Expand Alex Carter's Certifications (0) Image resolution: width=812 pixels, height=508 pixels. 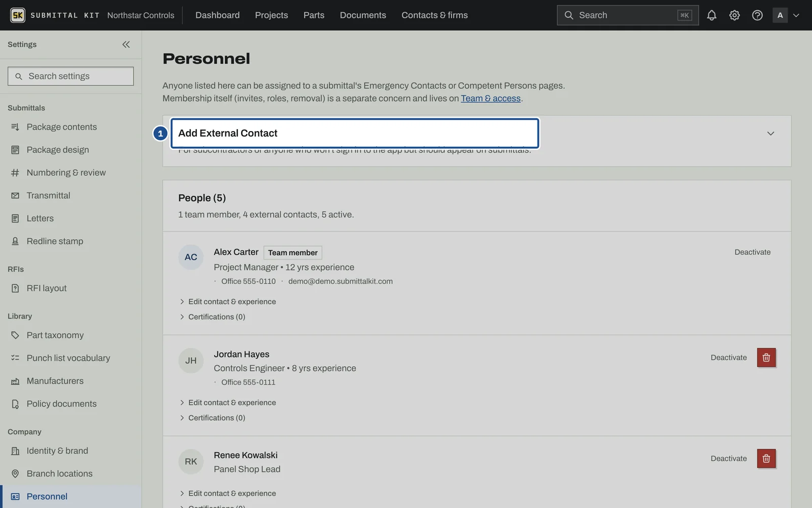pyautogui.click(x=212, y=317)
